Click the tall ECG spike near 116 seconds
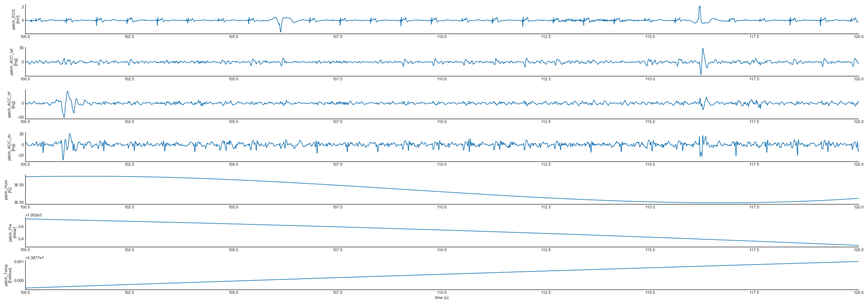 700,7
